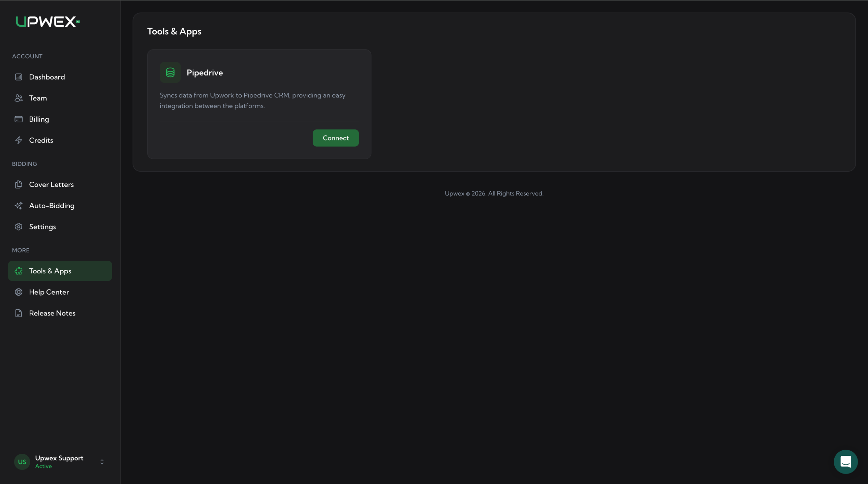Click the Help Center lifebuoy icon
Screen dimensions: 868x484
[19, 292]
